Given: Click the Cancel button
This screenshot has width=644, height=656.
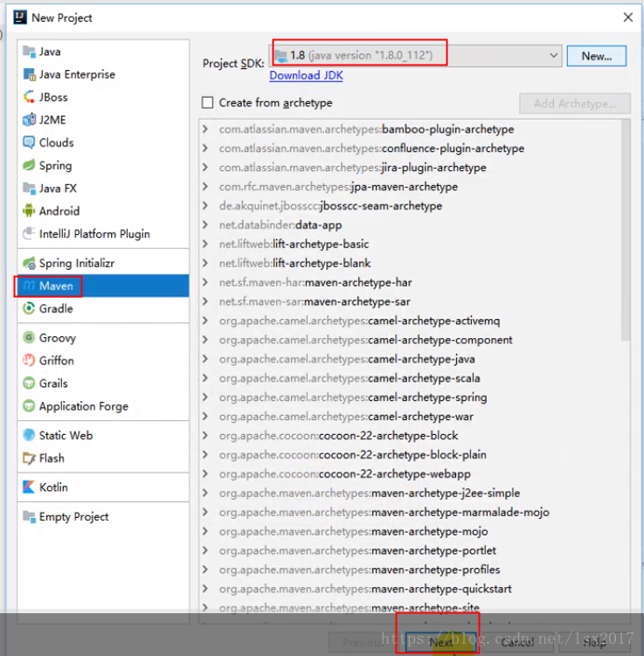Looking at the screenshot, I should pos(518,642).
